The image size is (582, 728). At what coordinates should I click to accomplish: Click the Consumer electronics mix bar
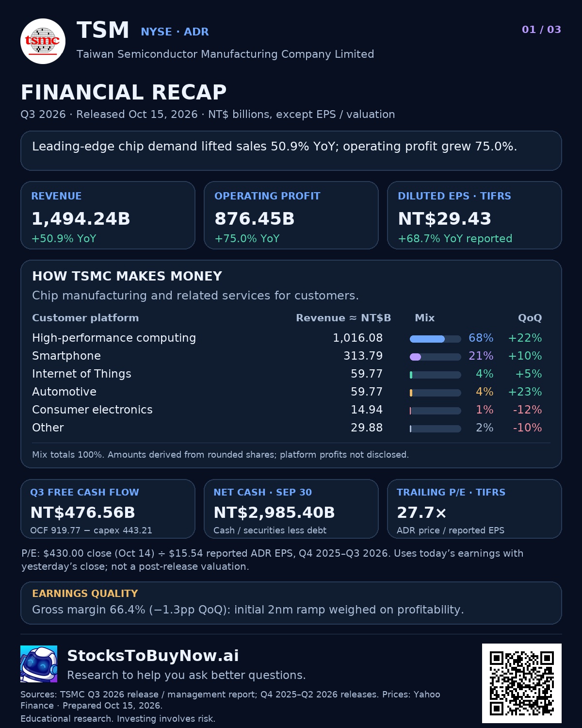tap(435, 411)
